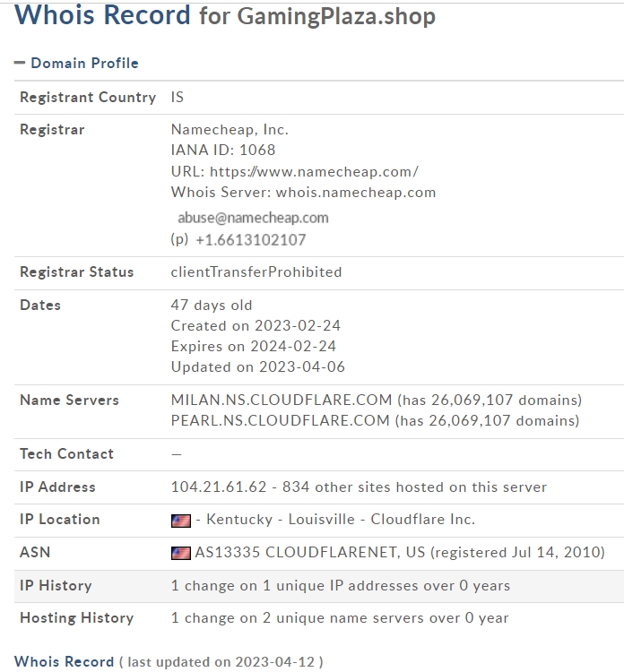Click the ASN row label
624x672 pixels.
(35, 552)
